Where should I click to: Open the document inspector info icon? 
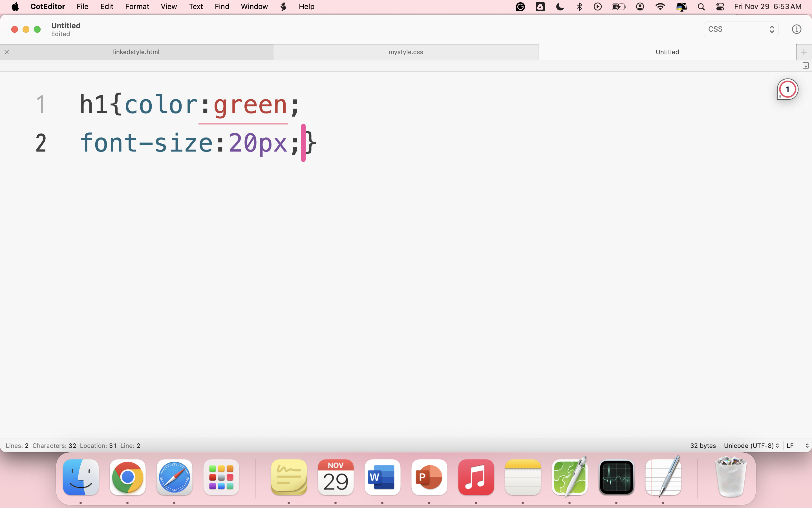[796, 29]
